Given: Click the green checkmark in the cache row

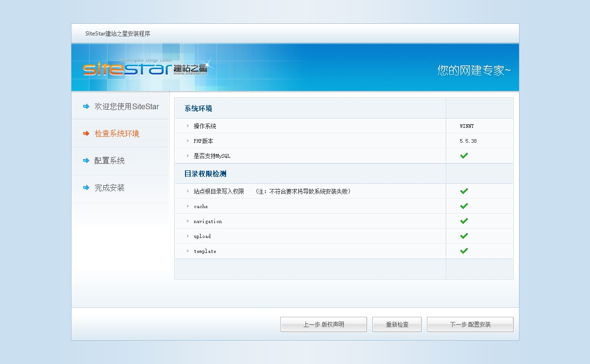Looking at the screenshot, I should point(464,206).
